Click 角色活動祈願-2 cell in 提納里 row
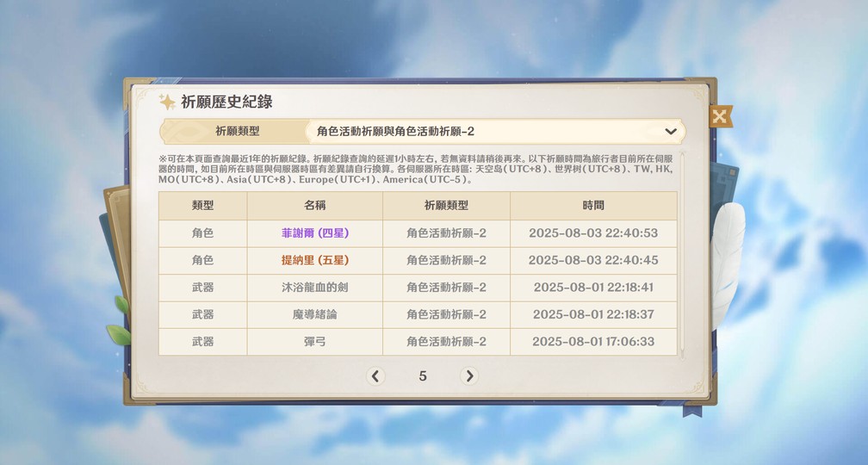Image resolution: width=868 pixels, height=465 pixels. (446, 260)
